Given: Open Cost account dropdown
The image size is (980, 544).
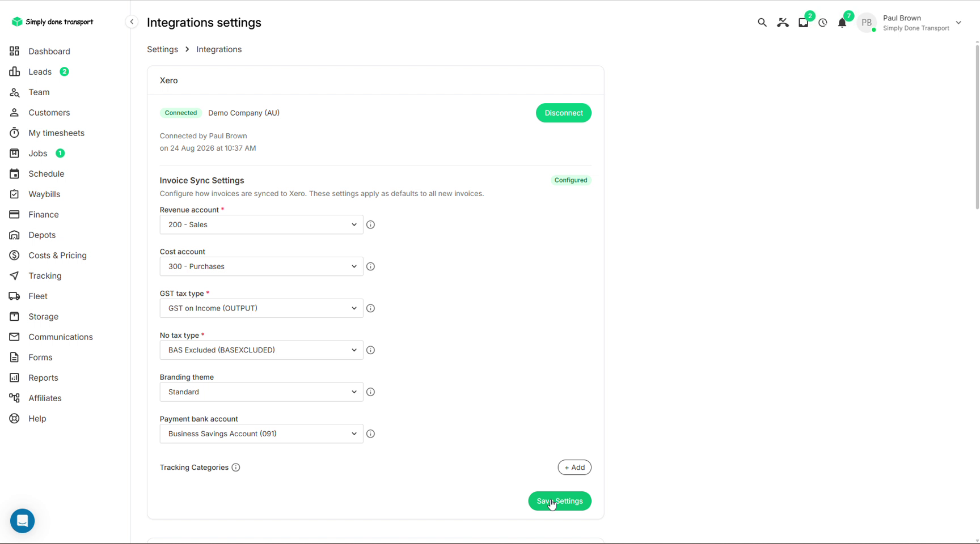Looking at the screenshot, I should click(x=261, y=266).
